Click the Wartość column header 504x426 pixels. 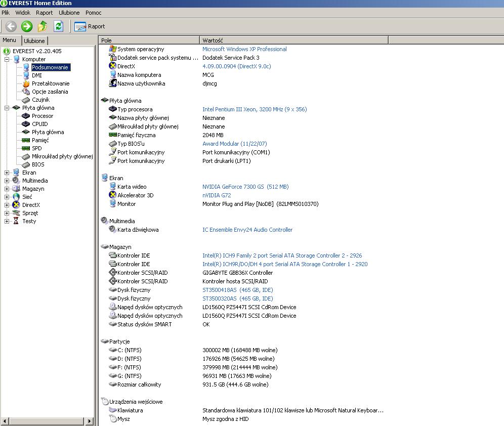click(x=294, y=40)
